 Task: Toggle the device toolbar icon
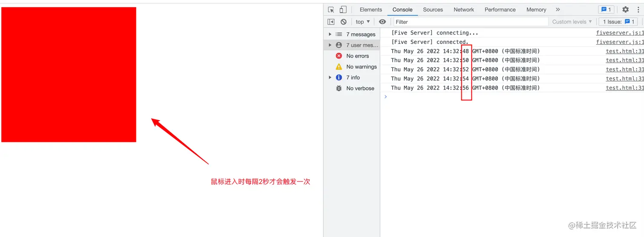pyautogui.click(x=343, y=9)
